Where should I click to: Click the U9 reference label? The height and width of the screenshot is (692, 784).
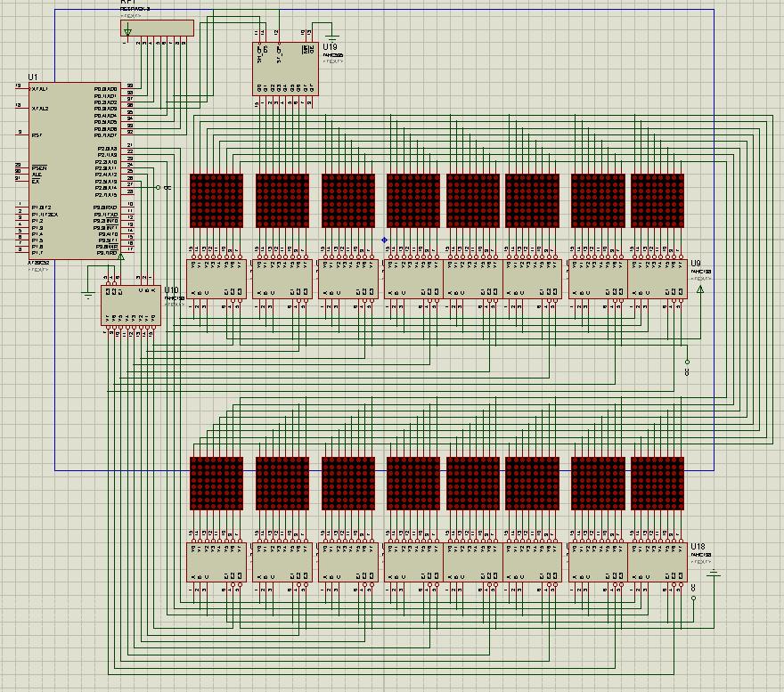click(x=696, y=263)
